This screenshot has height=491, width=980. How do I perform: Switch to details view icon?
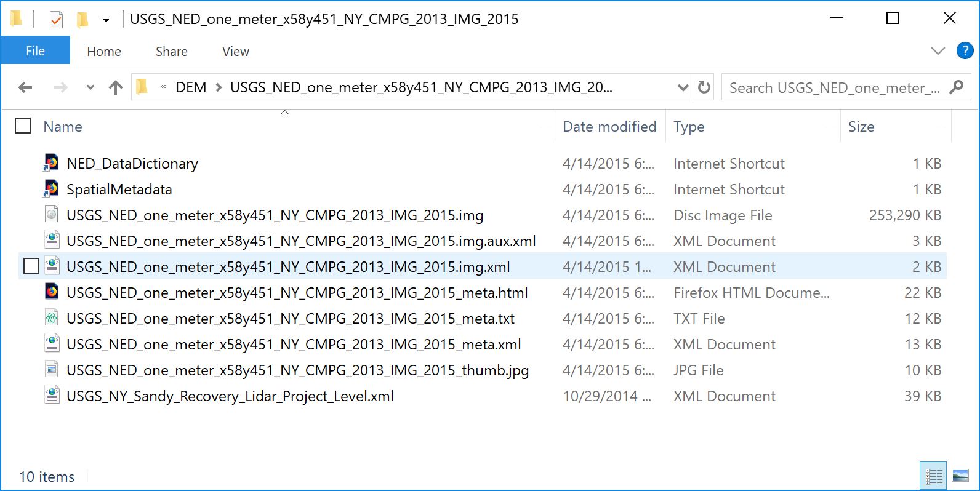click(933, 476)
